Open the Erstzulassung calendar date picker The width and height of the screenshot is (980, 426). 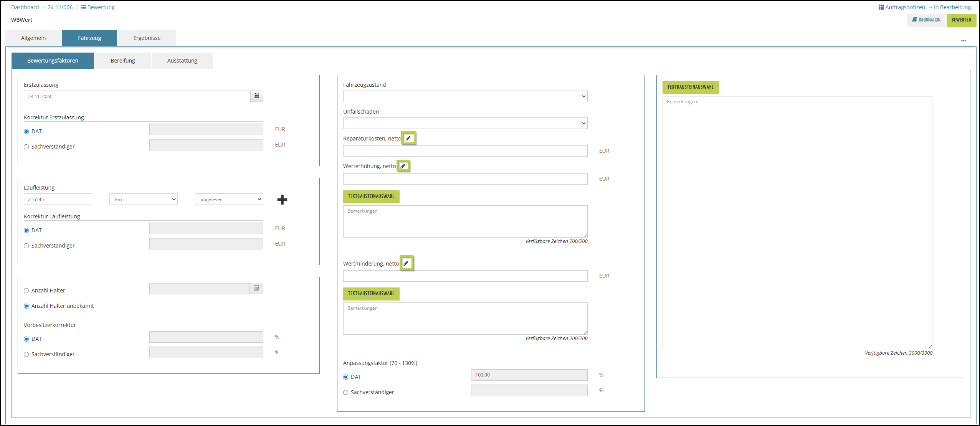pyautogui.click(x=256, y=96)
